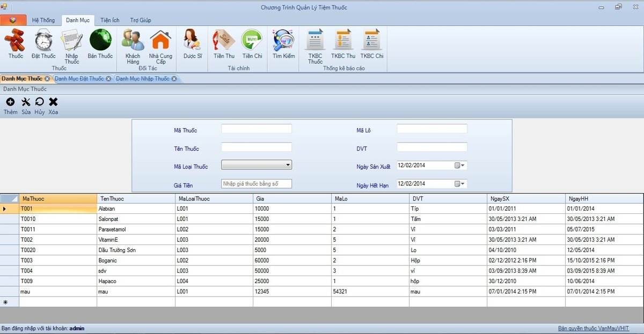The width and height of the screenshot is (644, 334).
Task: Close the Danh Mục Thuốc tab
Action: [x=47, y=79]
